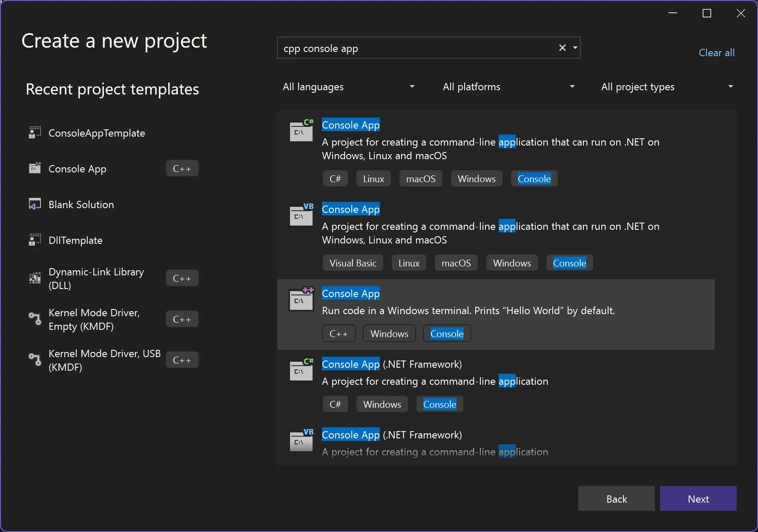Click the DllTemplate recent template icon

pos(35,240)
